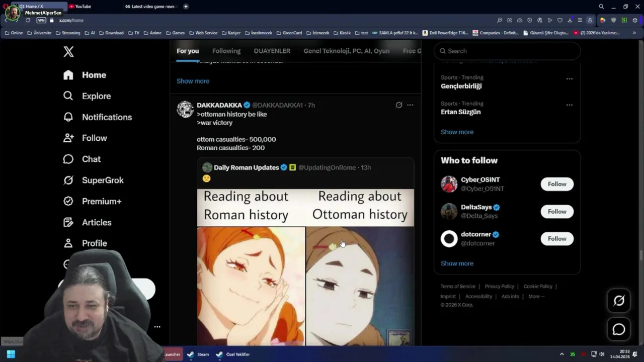
Task: Click the heart bookmark icon in toolbar
Action: coord(560,20)
